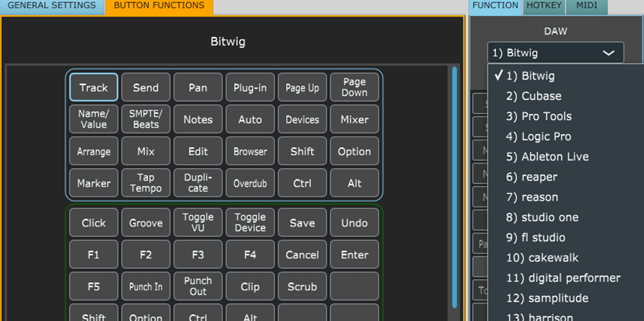Open the HOTKEY tab
This screenshot has height=321, width=644.
tap(544, 6)
